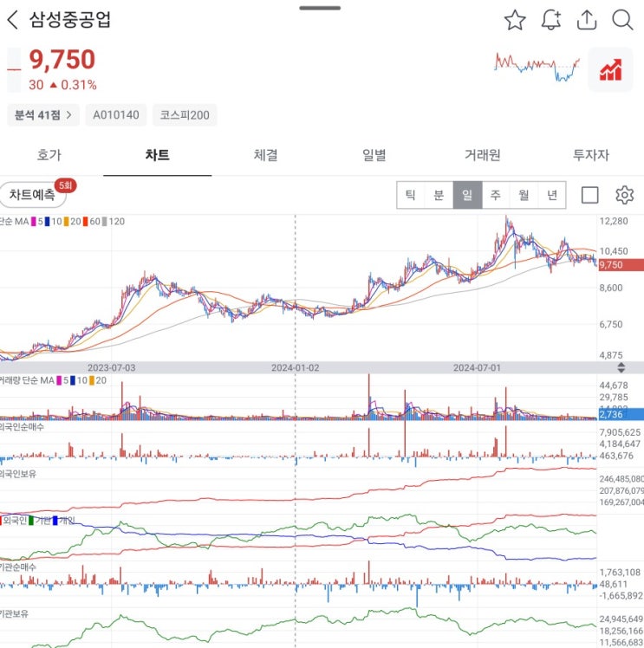Open the 거래원 tab
This screenshot has height=648, width=644.
[483, 155]
